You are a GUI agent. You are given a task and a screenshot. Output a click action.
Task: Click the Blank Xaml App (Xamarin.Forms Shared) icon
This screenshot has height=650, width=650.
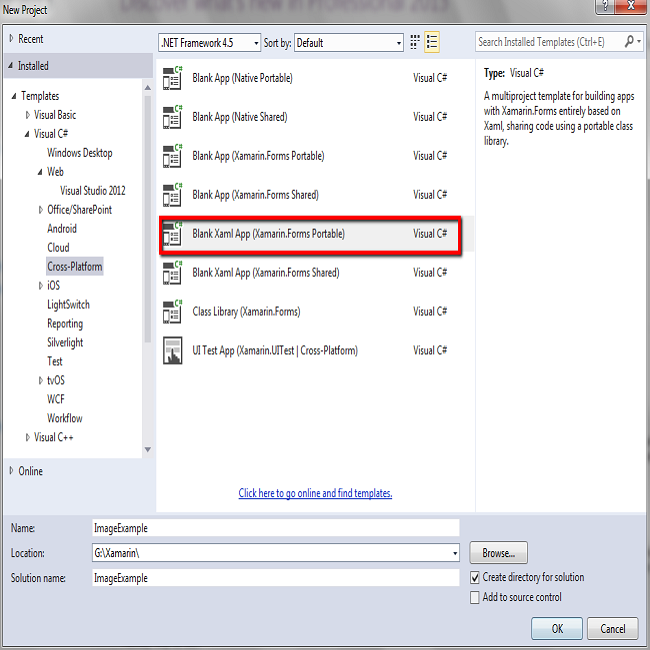(172, 273)
